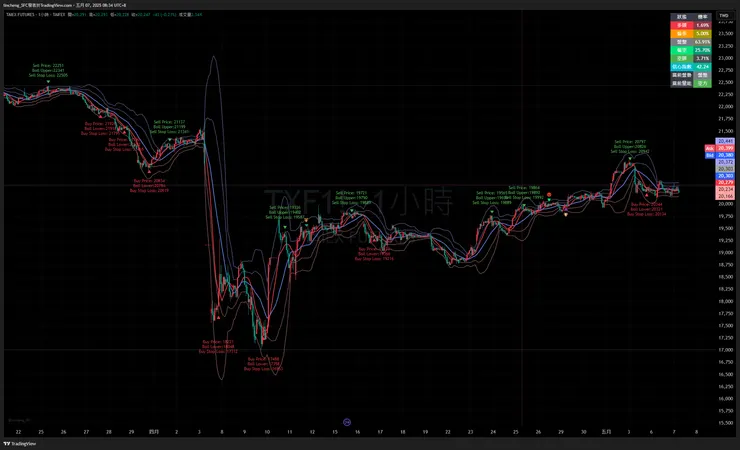The image size is (740, 450).
Task: Click the red 20,279 price label
Action: (x=725, y=183)
